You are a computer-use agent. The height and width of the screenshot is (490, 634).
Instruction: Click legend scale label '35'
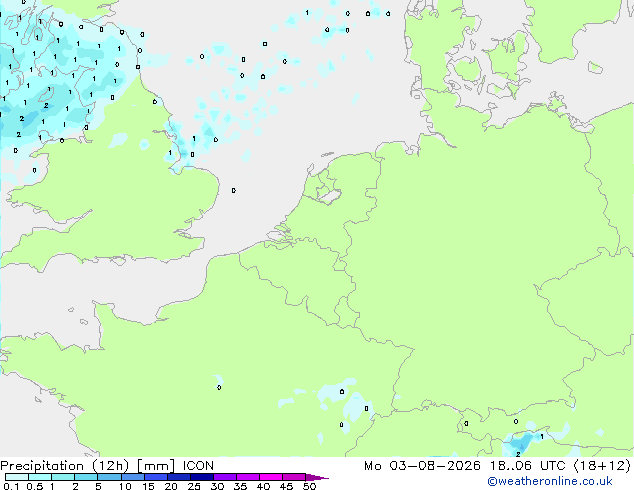pyautogui.click(x=240, y=486)
